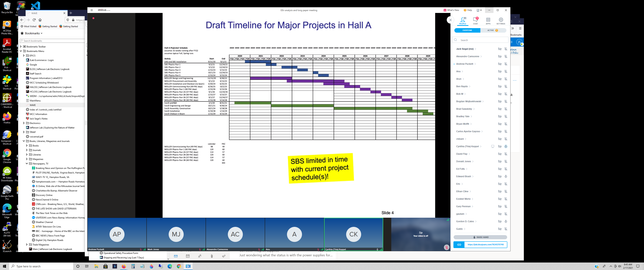Click the Search bookmarks field
The height and width of the screenshot is (270, 644).
click(x=52, y=40)
